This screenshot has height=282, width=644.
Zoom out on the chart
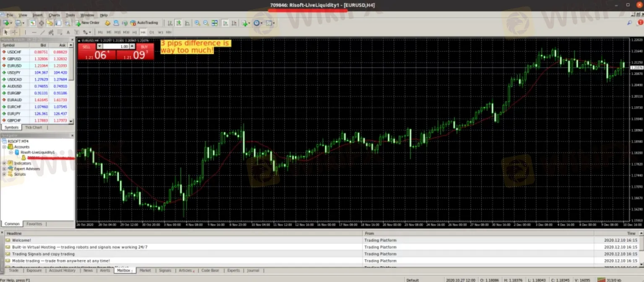coord(205,23)
